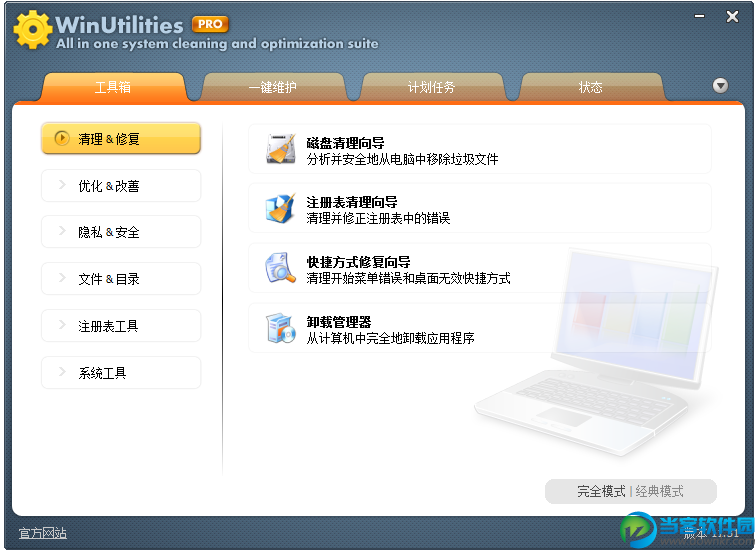The width and height of the screenshot is (756, 555).
Task: Open the 状态 tab
Action: click(x=591, y=87)
